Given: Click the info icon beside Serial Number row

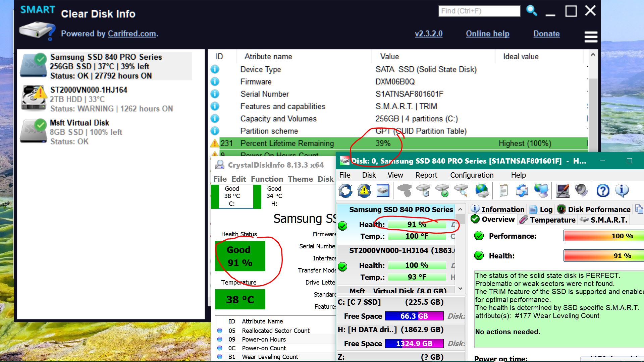Looking at the screenshot, I should [215, 94].
